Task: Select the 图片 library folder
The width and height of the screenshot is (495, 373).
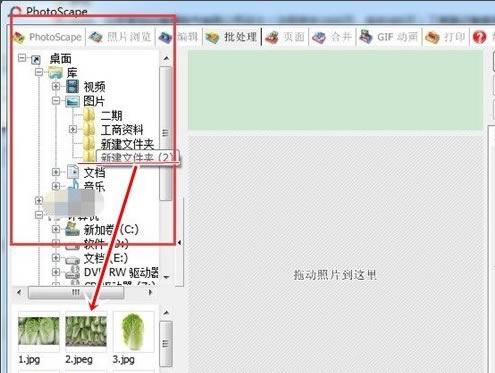Action: pyautogui.click(x=94, y=101)
